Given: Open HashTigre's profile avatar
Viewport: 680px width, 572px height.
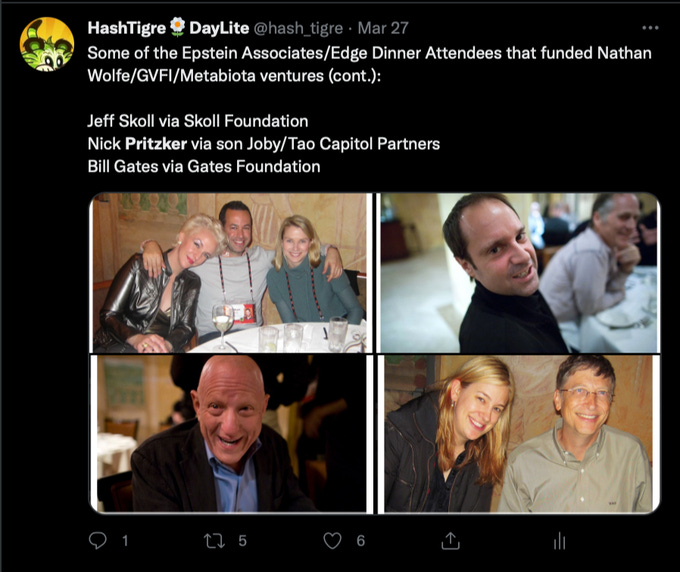Looking at the screenshot, I should pyautogui.click(x=47, y=44).
